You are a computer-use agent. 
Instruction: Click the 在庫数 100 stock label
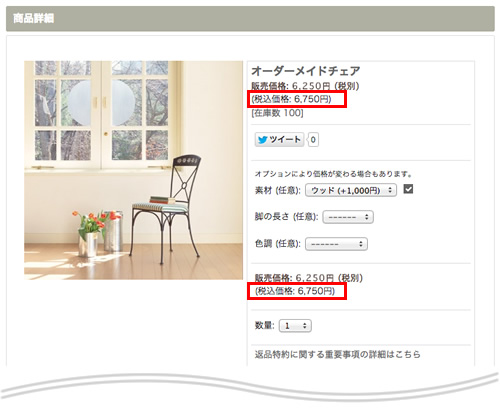(277, 113)
